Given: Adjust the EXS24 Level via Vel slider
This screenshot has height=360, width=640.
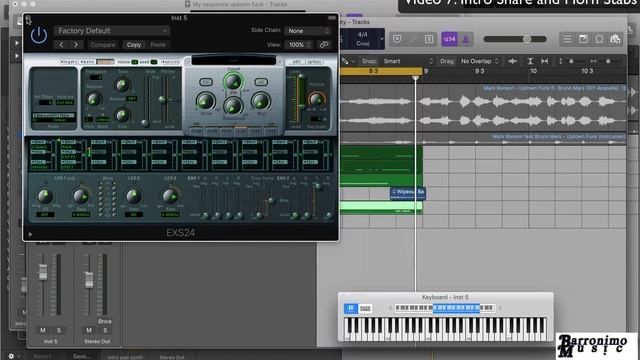Looking at the screenshot, I should 301,98.
